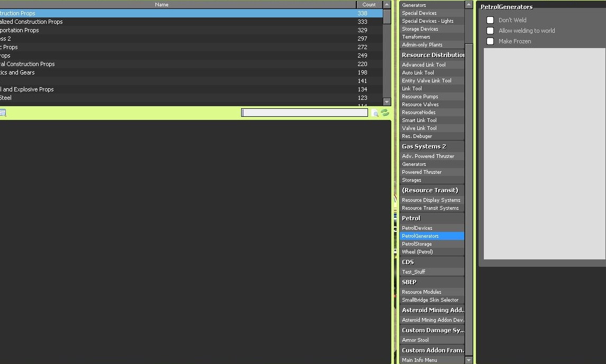Viewport: 606px width, 364px height.
Task: Select the Valve Link Tool
Action: pos(431,128)
